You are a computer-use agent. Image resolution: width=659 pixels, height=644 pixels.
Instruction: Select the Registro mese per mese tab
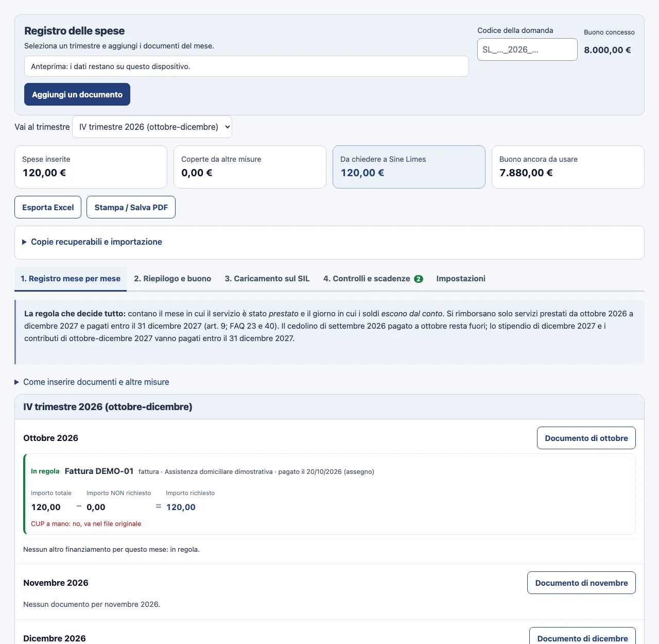click(71, 279)
